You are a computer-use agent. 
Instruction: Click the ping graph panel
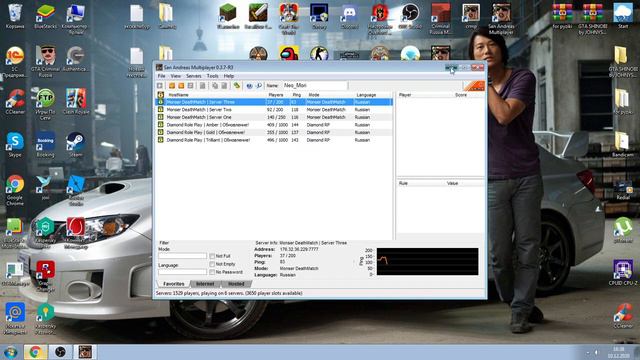point(427,261)
